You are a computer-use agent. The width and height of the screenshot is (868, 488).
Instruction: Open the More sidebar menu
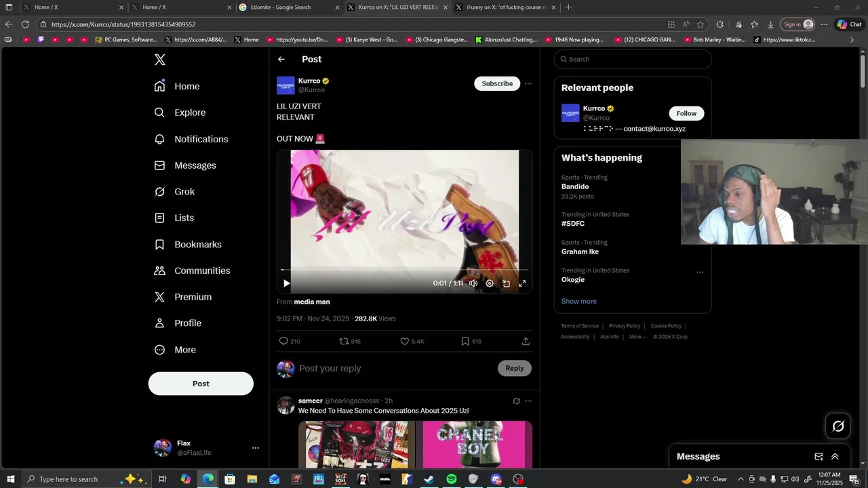(x=175, y=350)
